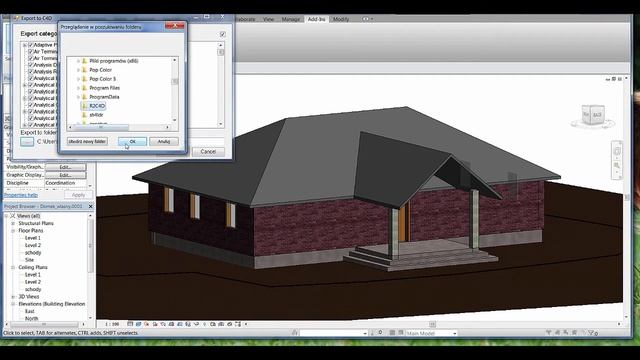The image size is (640, 360).
Task: Open Level 1 under Floor Plans
Action: tap(33, 238)
